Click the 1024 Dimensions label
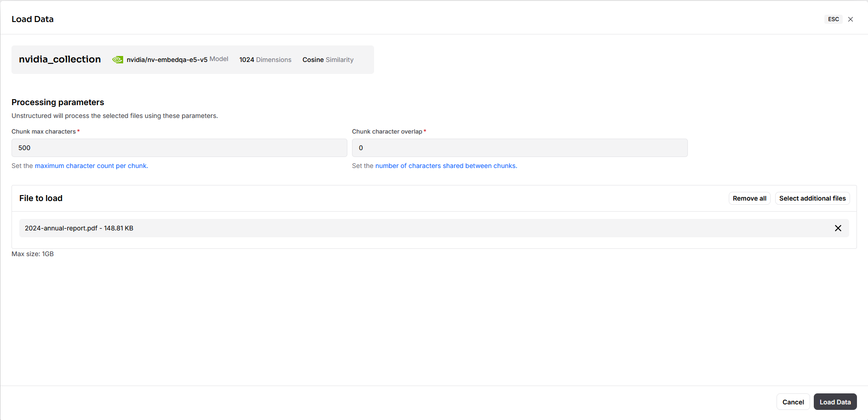 (x=265, y=60)
